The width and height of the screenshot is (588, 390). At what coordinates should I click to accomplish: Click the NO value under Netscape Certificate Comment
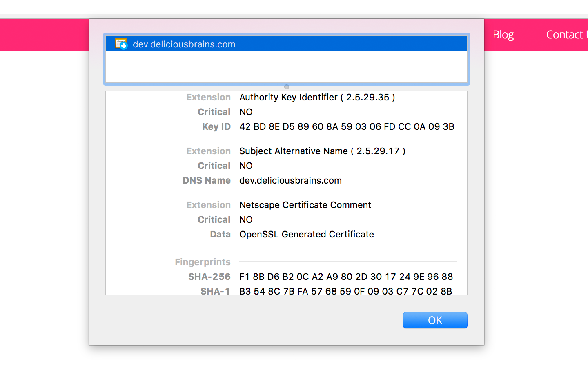[246, 219]
